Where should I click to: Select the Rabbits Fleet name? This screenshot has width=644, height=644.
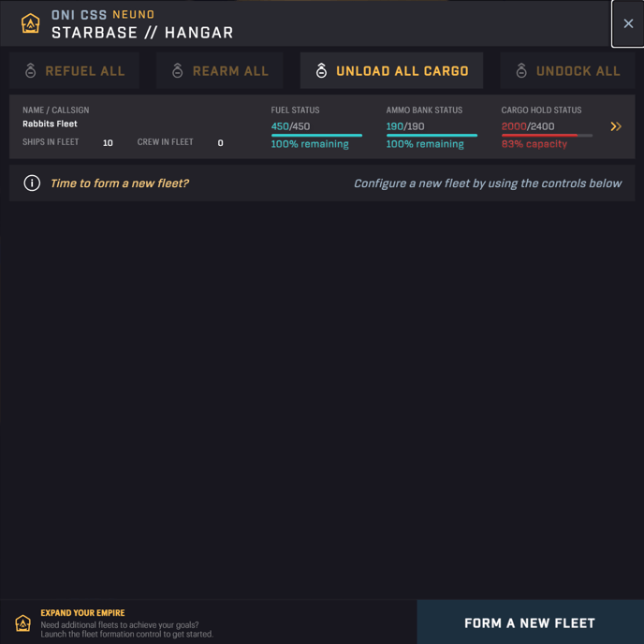pyautogui.click(x=51, y=124)
